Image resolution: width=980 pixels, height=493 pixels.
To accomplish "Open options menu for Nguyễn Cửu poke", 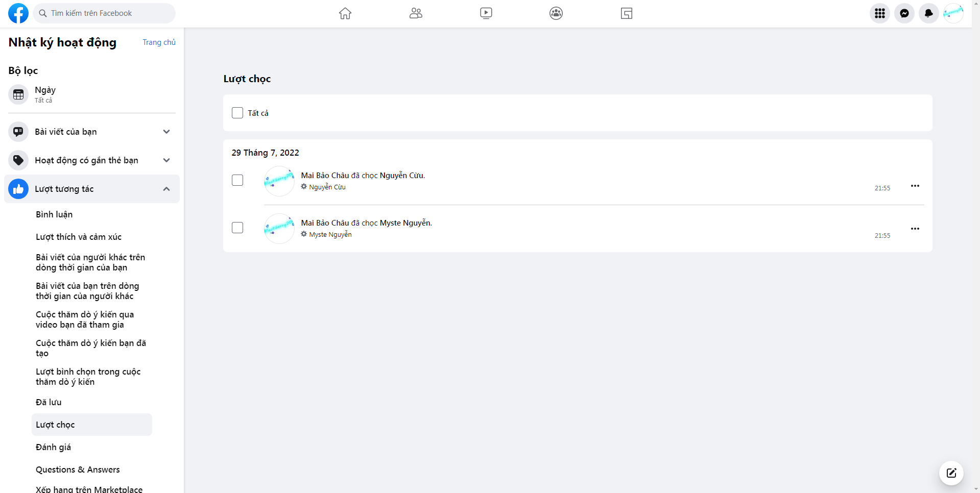I will pos(915,186).
